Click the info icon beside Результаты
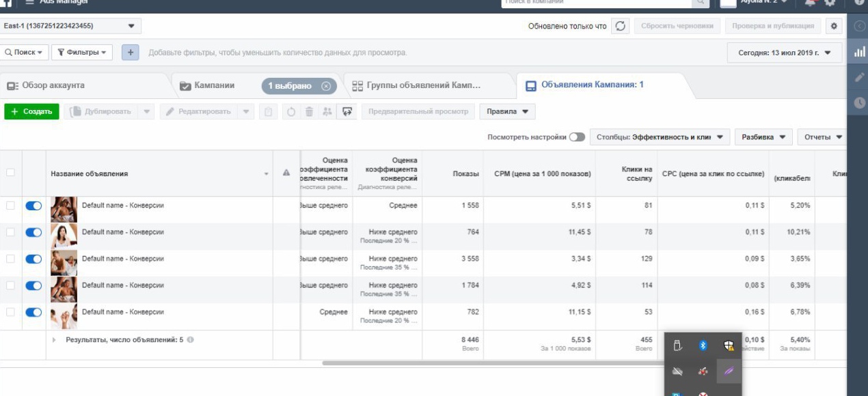 (190, 339)
